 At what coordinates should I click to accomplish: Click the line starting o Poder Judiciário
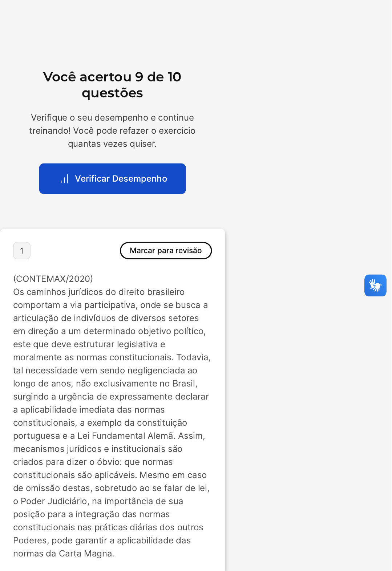(x=98, y=501)
